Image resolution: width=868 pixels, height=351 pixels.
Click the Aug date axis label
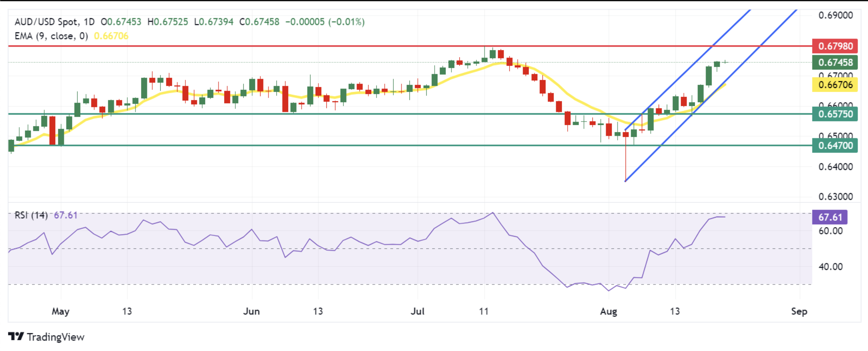coord(608,311)
